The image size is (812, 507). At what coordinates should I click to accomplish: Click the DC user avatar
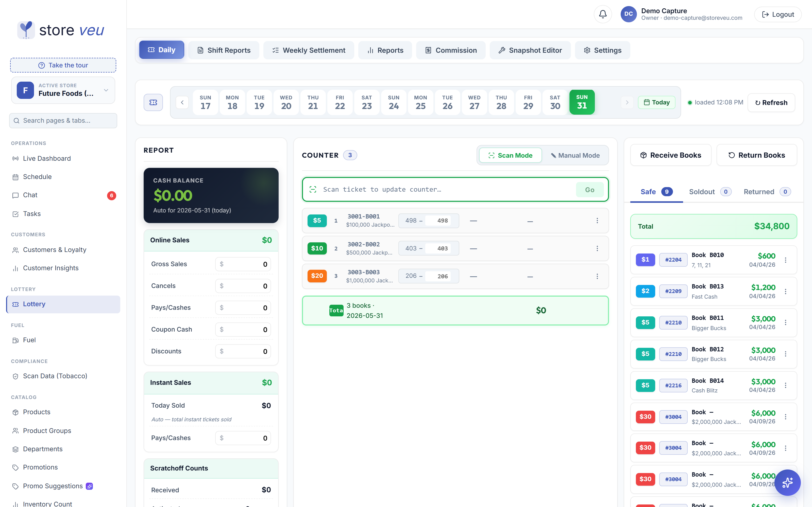[629, 14]
